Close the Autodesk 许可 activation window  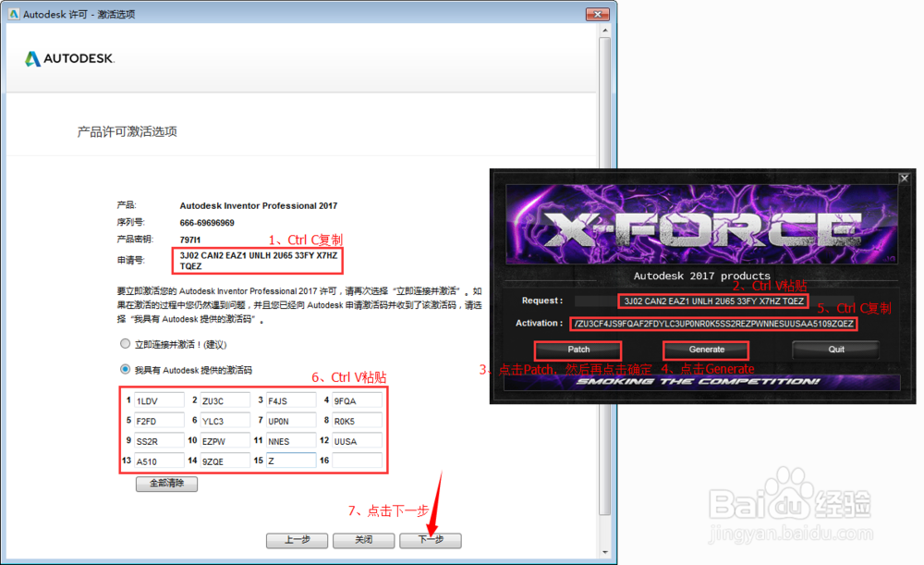[598, 14]
